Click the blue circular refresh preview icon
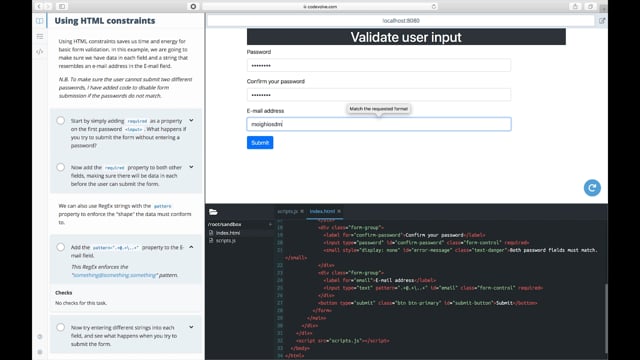 pyautogui.click(x=592, y=188)
